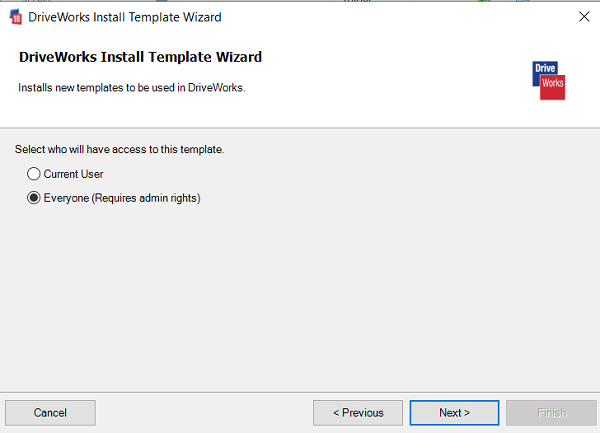Click the empty gray area below the options
The image size is (600, 433).
click(300, 300)
